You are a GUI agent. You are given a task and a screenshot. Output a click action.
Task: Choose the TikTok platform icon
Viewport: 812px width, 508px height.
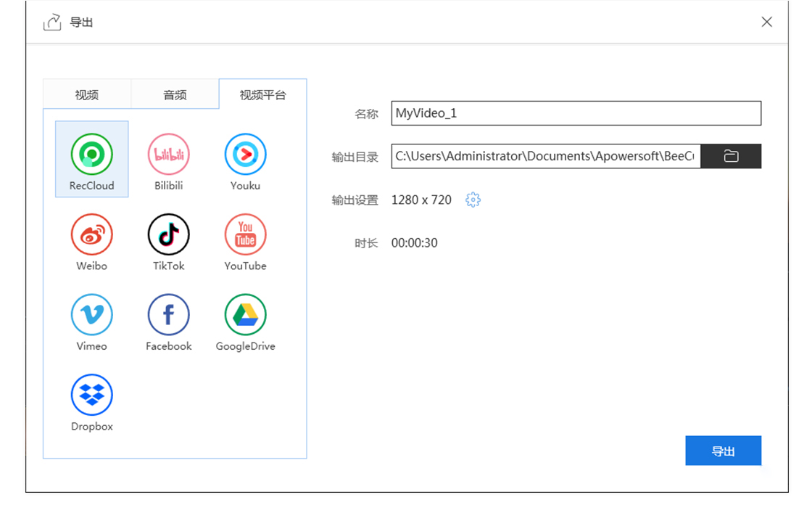click(168, 234)
